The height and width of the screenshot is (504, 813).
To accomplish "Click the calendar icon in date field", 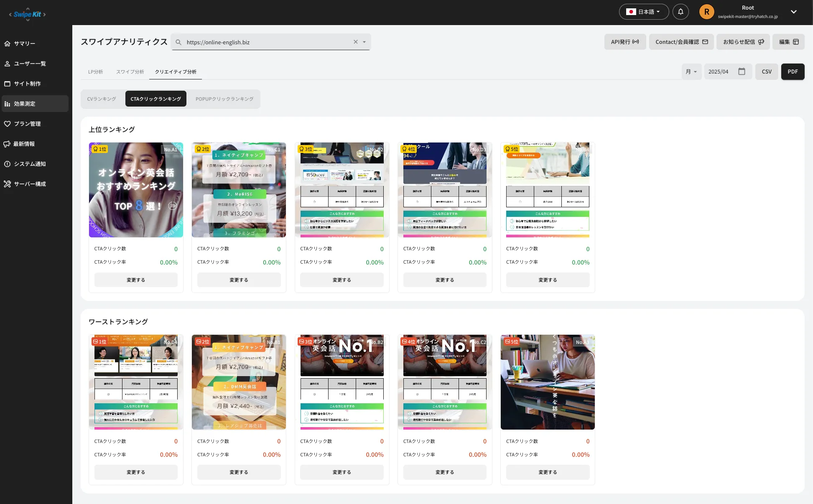I will [x=742, y=71].
